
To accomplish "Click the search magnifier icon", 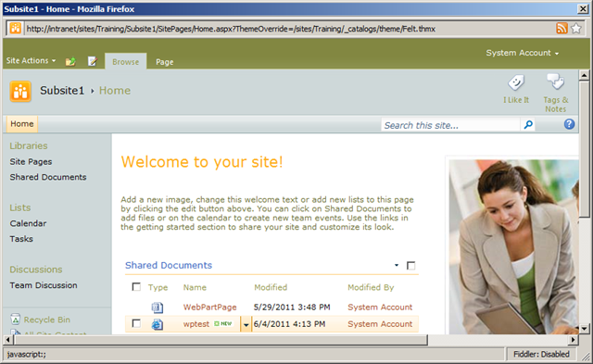I will [528, 125].
